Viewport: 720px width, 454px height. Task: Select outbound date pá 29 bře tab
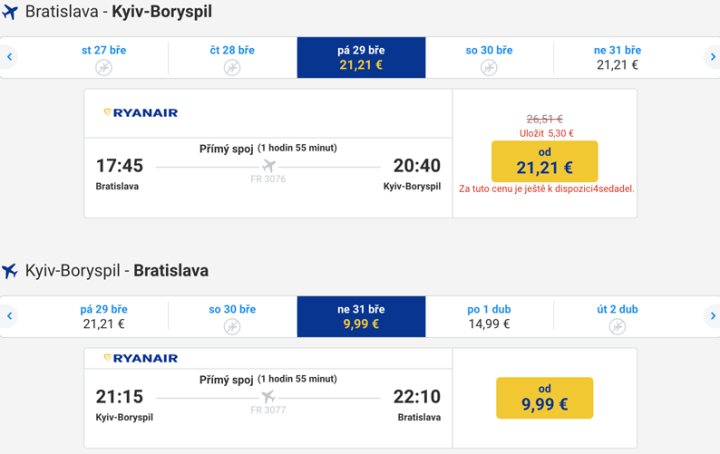point(361,58)
